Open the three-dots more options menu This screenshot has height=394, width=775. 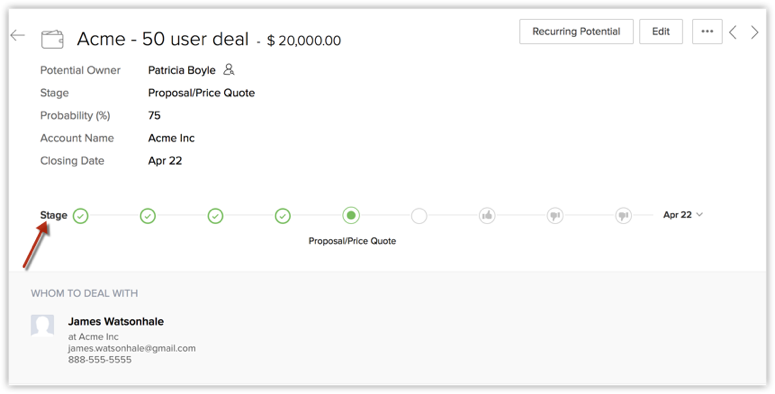pos(707,32)
